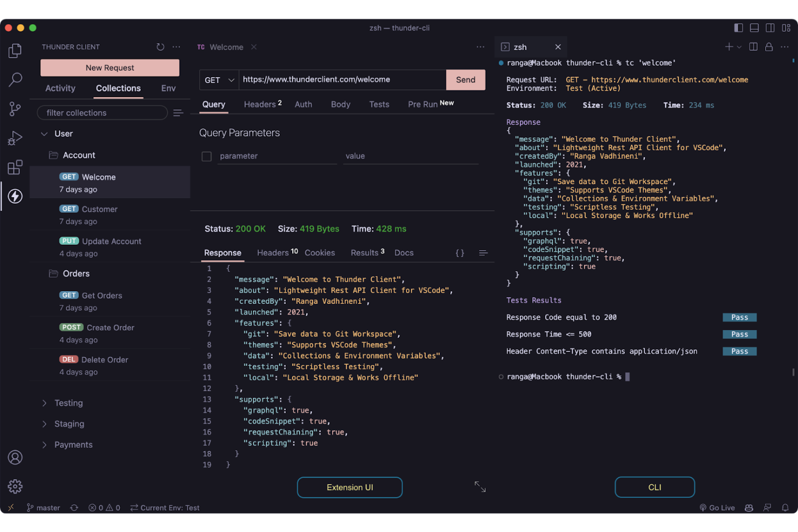The height and width of the screenshot is (532, 798).
Task: Click the remote window icon in the status bar
Action: pos(11,508)
